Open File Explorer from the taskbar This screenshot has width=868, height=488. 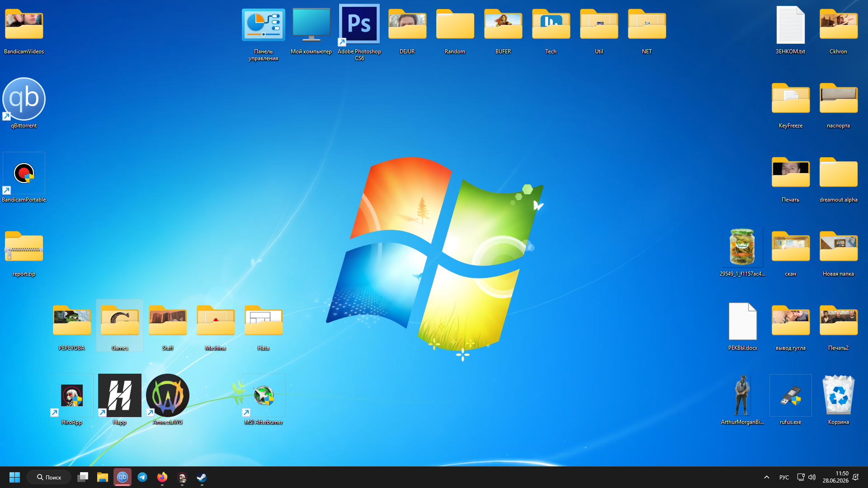[103, 477]
